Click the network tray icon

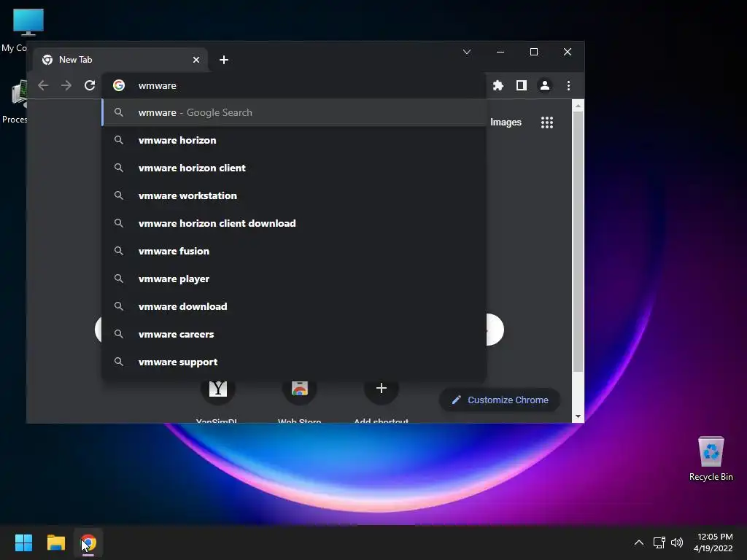[x=659, y=542]
